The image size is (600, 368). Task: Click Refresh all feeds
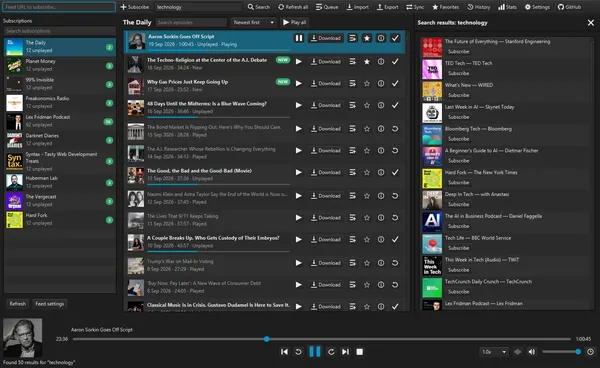click(x=293, y=7)
